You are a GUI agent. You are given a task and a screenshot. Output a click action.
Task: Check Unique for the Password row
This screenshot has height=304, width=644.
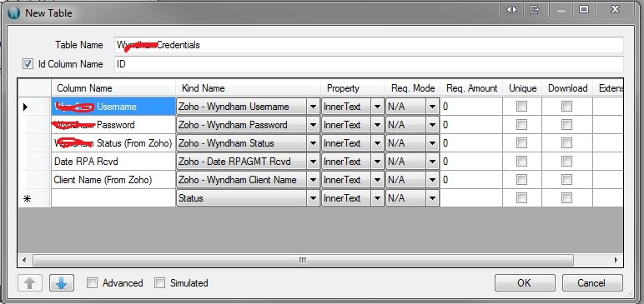coord(521,125)
